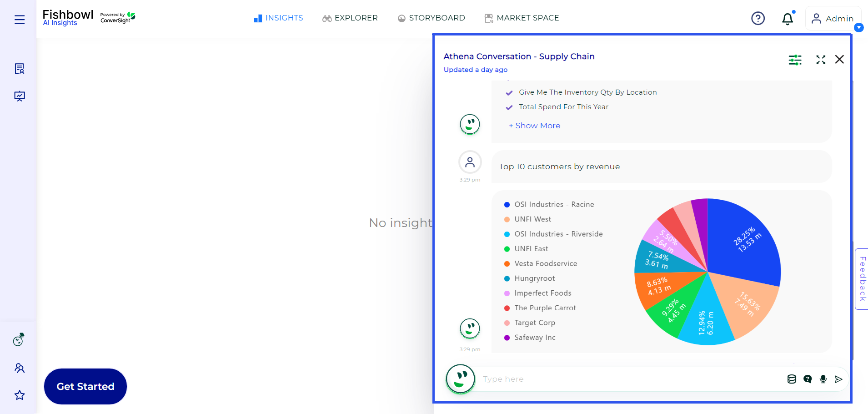This screenshot has height=414, width=868.
Task: Open the favorites star icon
Action: [20, 395]
